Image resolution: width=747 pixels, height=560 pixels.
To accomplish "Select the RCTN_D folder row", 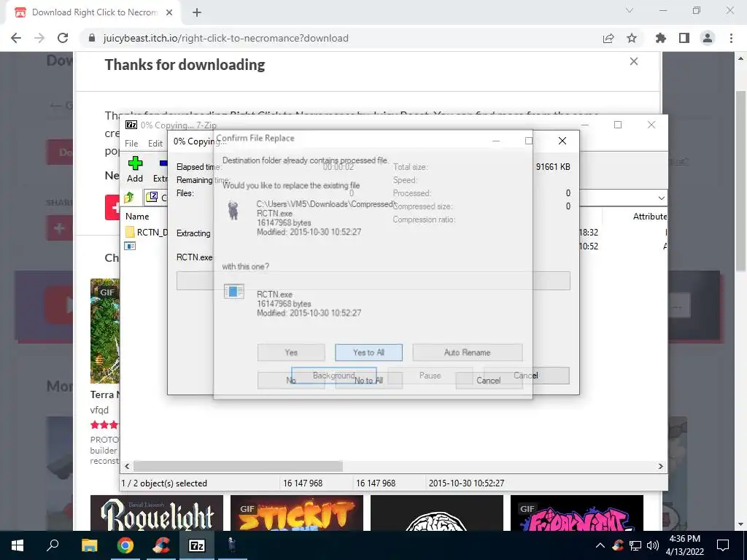I will [146, 233].
